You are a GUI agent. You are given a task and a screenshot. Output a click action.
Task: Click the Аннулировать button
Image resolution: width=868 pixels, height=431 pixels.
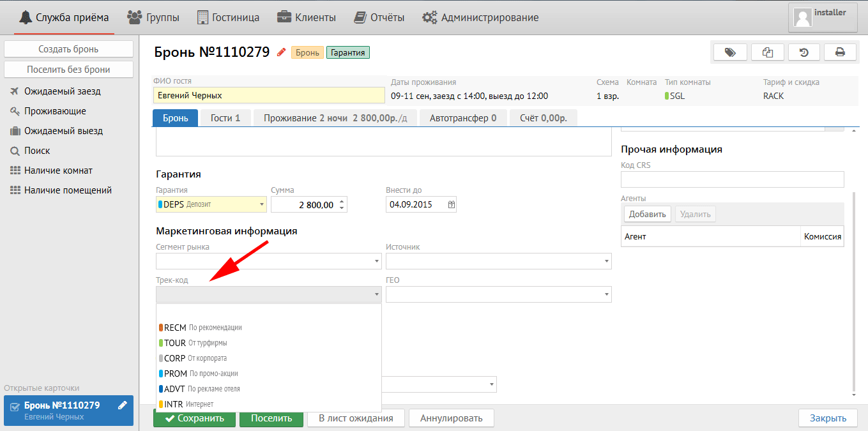[451, 418]
